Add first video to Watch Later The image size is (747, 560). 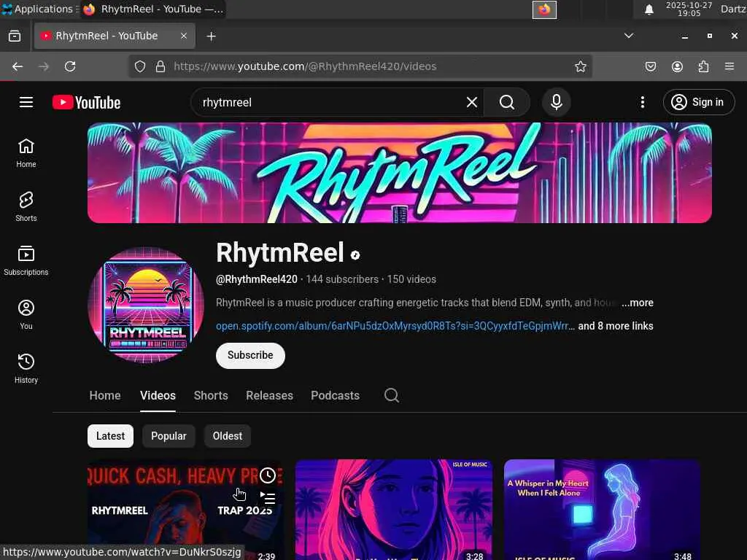pos(268,475)
